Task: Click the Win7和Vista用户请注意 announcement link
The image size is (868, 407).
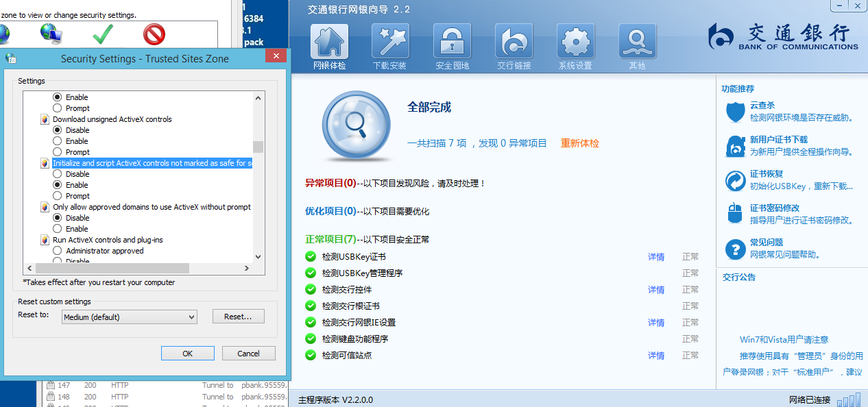Action: (784, 340)
